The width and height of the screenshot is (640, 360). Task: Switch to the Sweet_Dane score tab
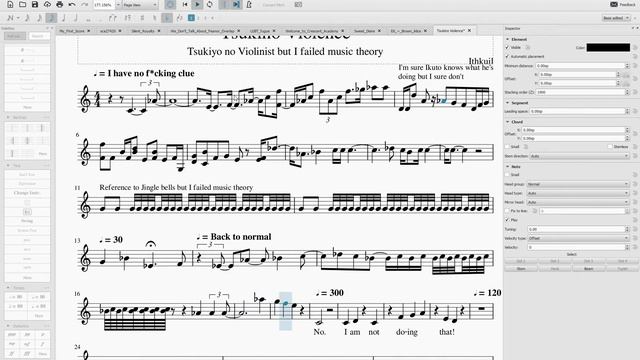(x=364, y=31)
